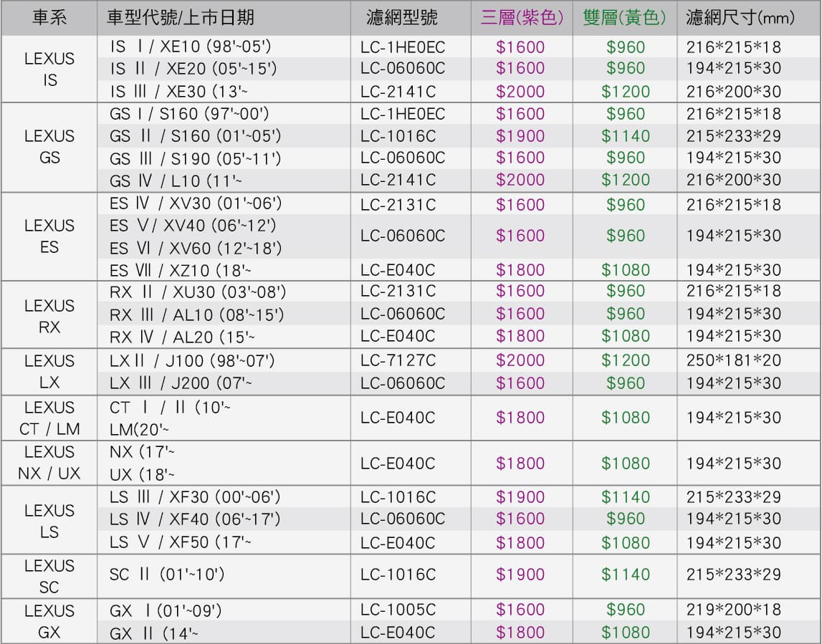Click NX (17'~ model text
This screenshot has height=644, width=822.
tap(142, 452)
